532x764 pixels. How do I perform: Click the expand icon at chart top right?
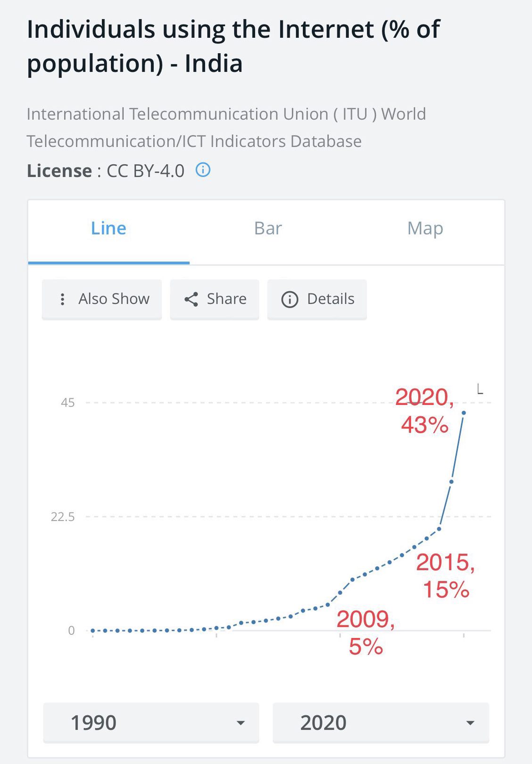480,389
